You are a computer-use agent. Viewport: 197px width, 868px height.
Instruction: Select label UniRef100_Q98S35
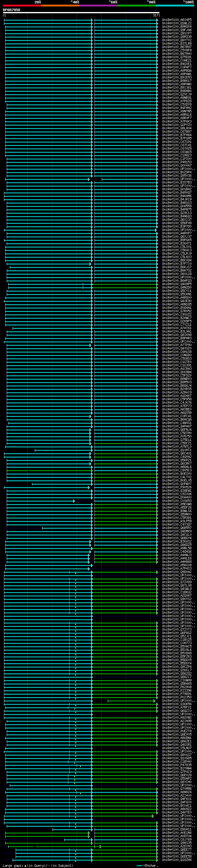click(177, 843)
